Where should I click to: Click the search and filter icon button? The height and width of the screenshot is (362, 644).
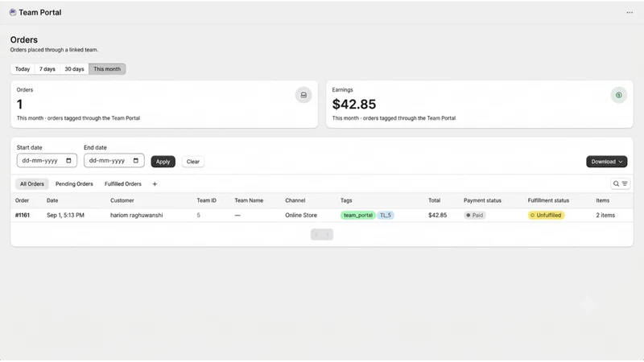pyautogui.click(x=620, y=184)
